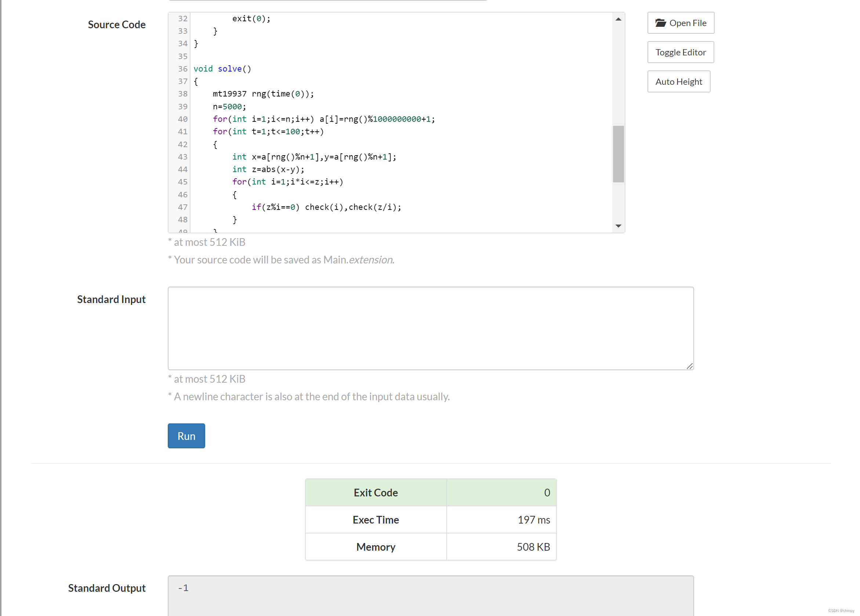This screenshot has height=616, width=860.
Task: Click the Standard Output box
Action: (x=431, y=595)
